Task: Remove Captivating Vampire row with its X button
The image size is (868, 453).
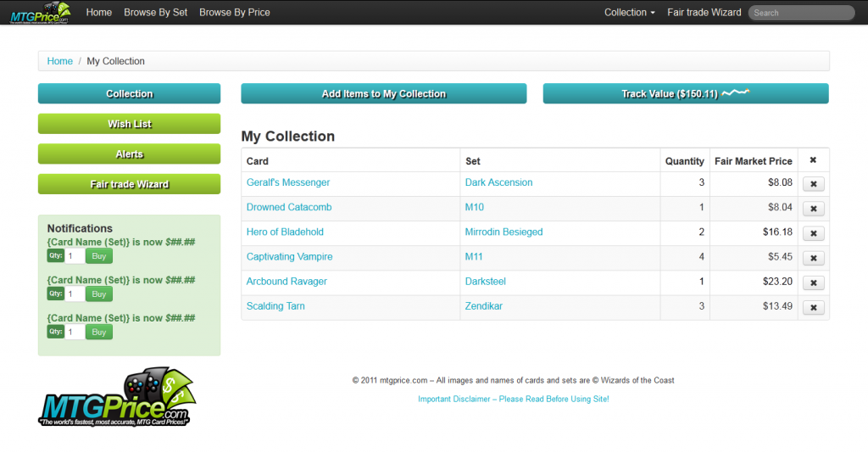Action: pyautogui.click(x=813, y=258)
